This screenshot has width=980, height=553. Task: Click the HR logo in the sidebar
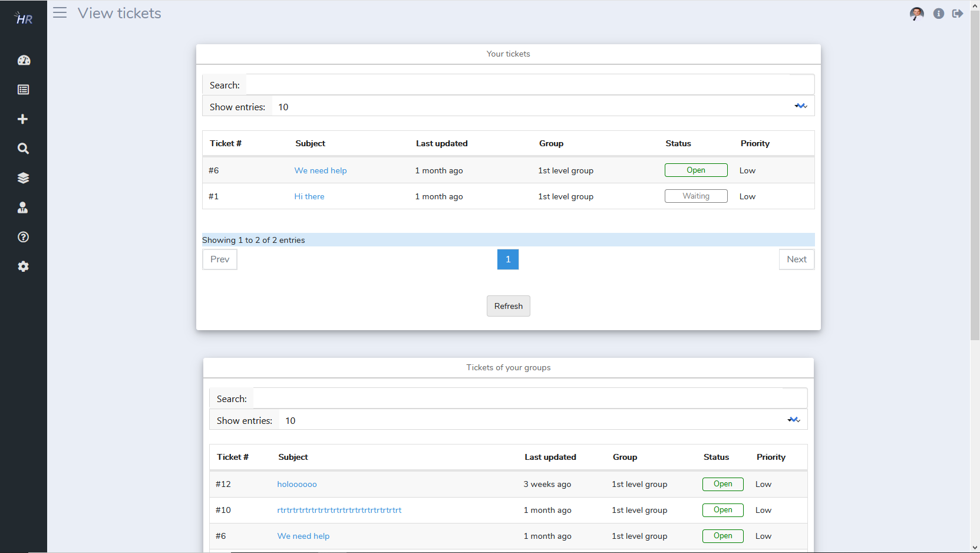(24, 18)
